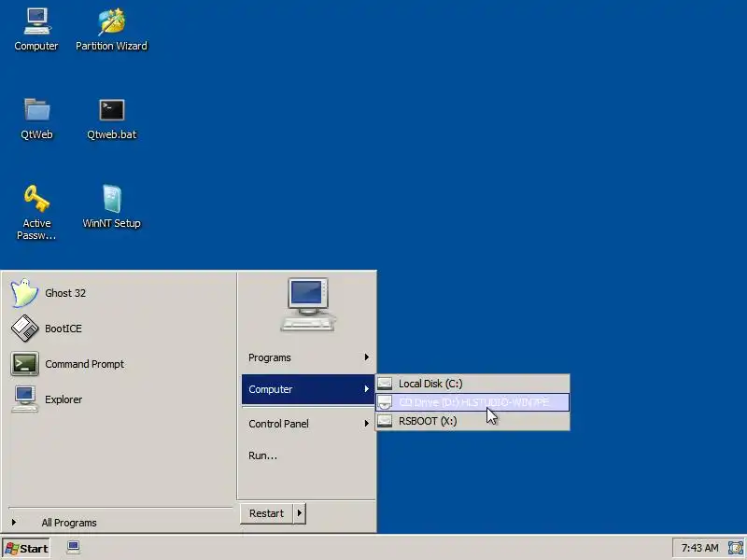The image size is (747, 560).
Task: Expand arrow next to Control Panel
Action: click(366, 424)
